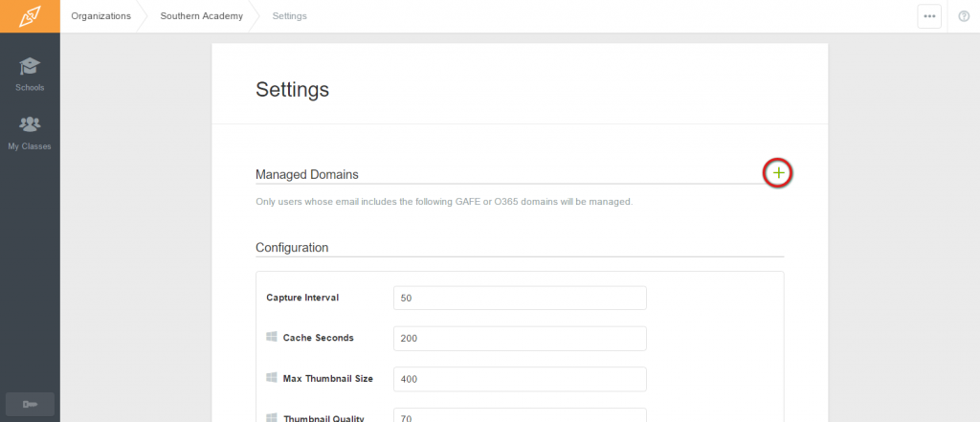Open the My Classes sidebar section
980x422 pixels.
pyautogui.click(x=30, y=133)
